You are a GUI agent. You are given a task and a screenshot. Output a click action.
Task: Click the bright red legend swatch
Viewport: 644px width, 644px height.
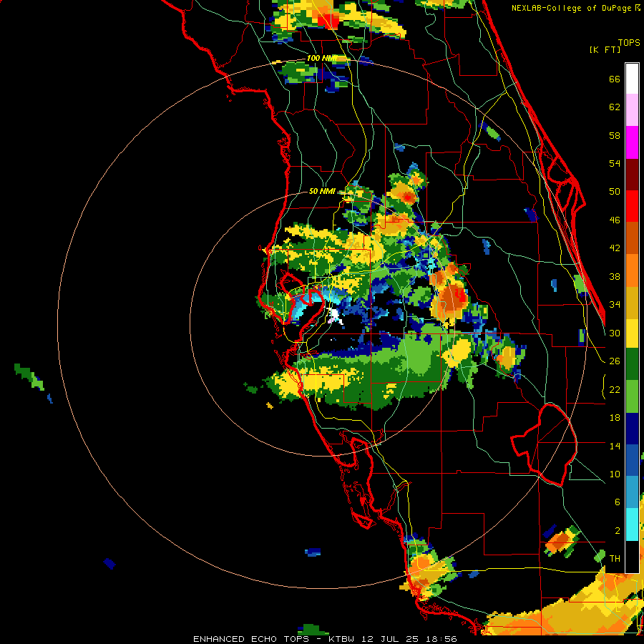(x=632, y=206)
